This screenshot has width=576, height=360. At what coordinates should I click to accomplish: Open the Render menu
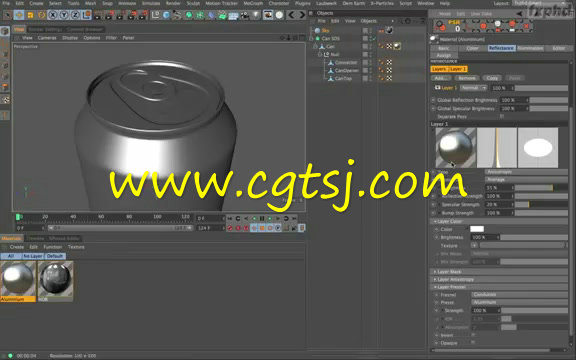coord(173,3)
